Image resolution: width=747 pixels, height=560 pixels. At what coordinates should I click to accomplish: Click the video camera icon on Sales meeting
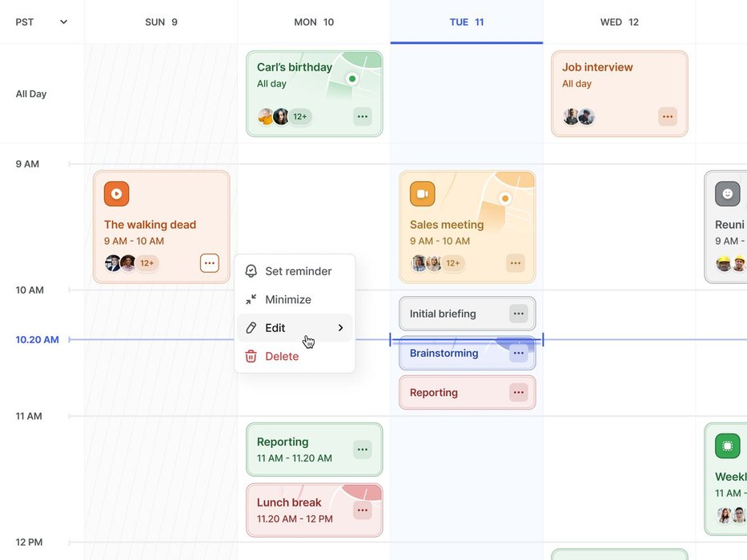coord(423,194)
